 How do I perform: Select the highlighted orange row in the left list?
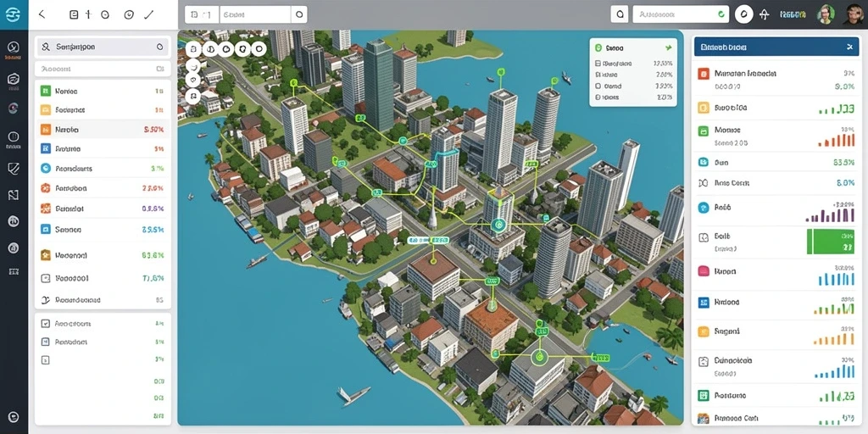pos(103,130)
